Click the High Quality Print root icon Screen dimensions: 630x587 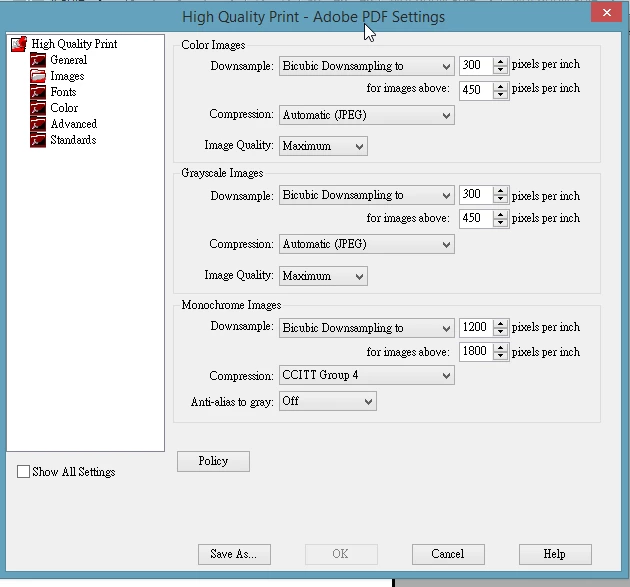(x=19, y=44)
